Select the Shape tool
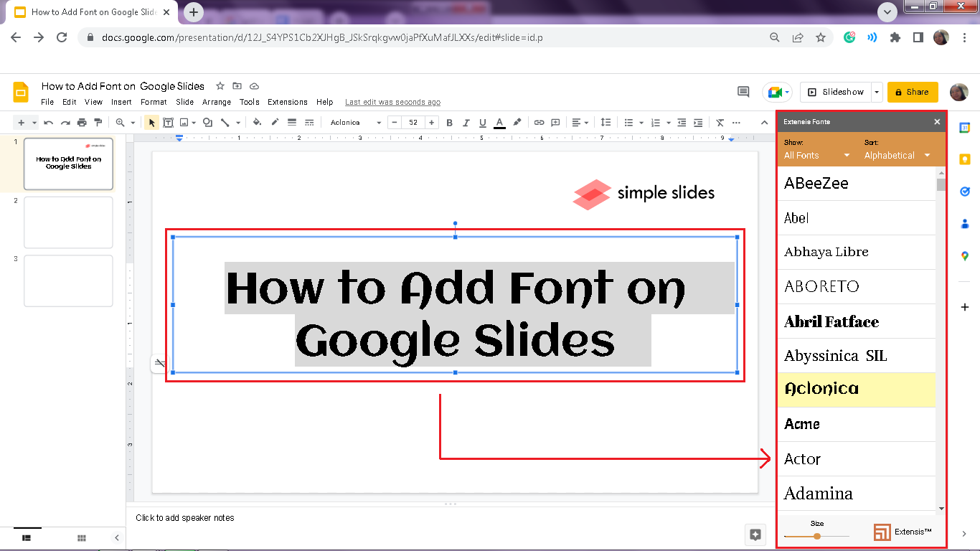The width and height of the screenshot is (980, 551). point(207,122)
